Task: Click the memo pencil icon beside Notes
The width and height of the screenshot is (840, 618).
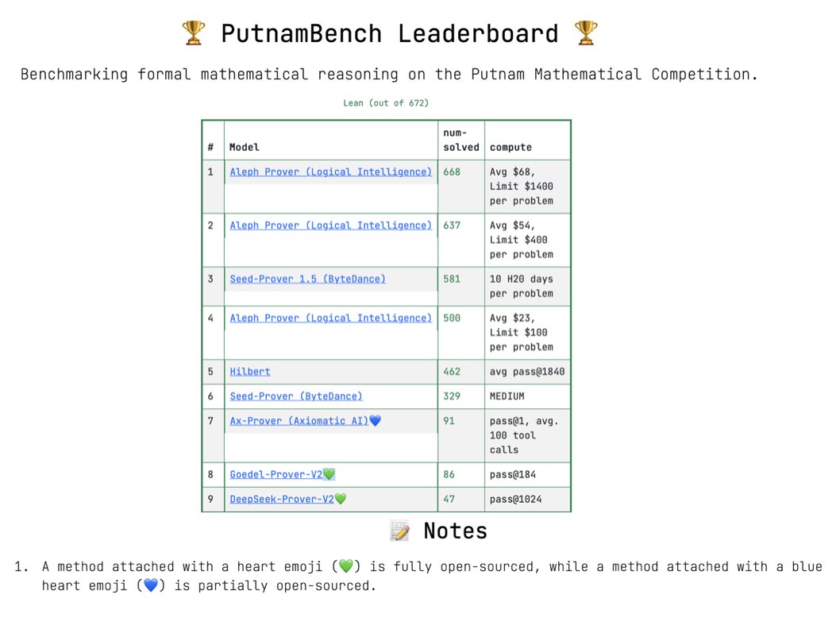Action: 399,531
